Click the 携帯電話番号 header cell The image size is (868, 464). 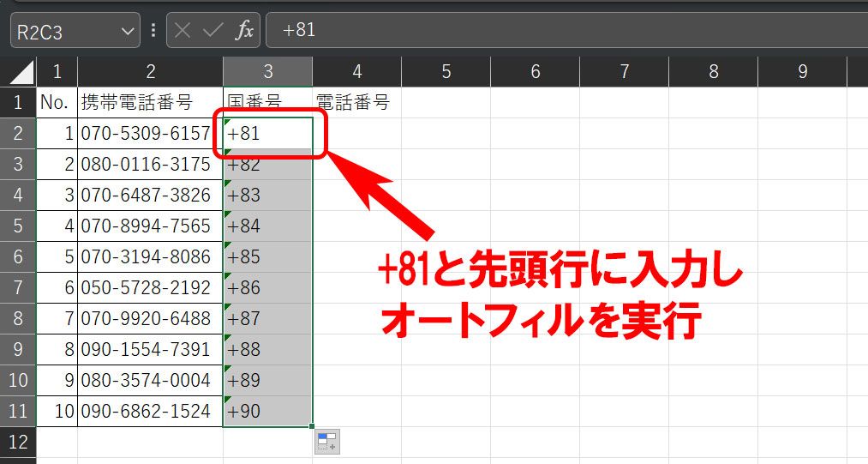(151, 102)
